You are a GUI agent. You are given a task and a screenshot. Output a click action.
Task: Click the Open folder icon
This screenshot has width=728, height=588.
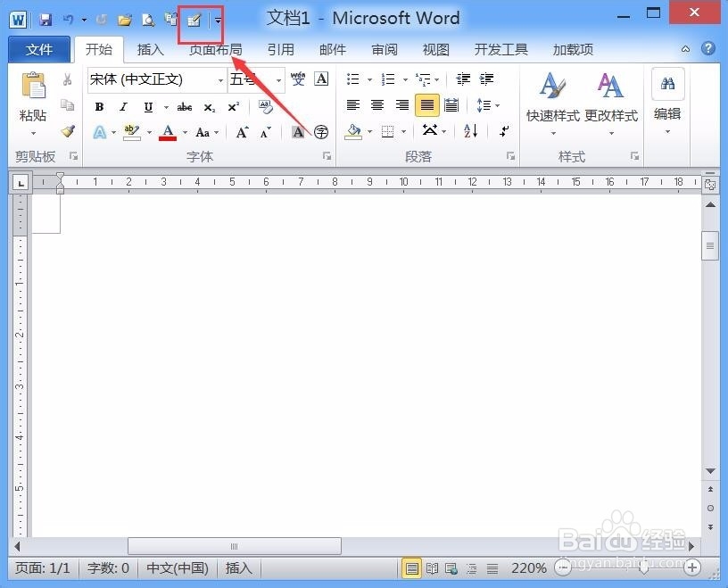click(x=124, y=20)
